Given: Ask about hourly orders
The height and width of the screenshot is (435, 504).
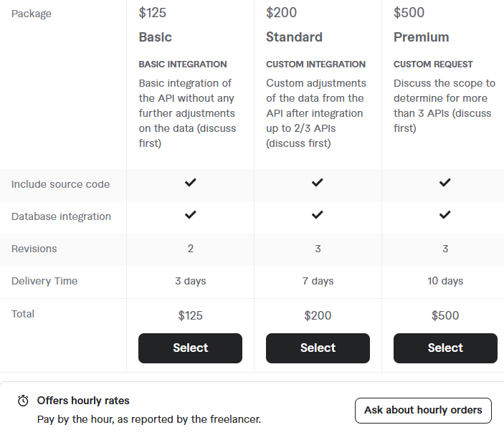Looking at the screenshot, I should point(423,410).
